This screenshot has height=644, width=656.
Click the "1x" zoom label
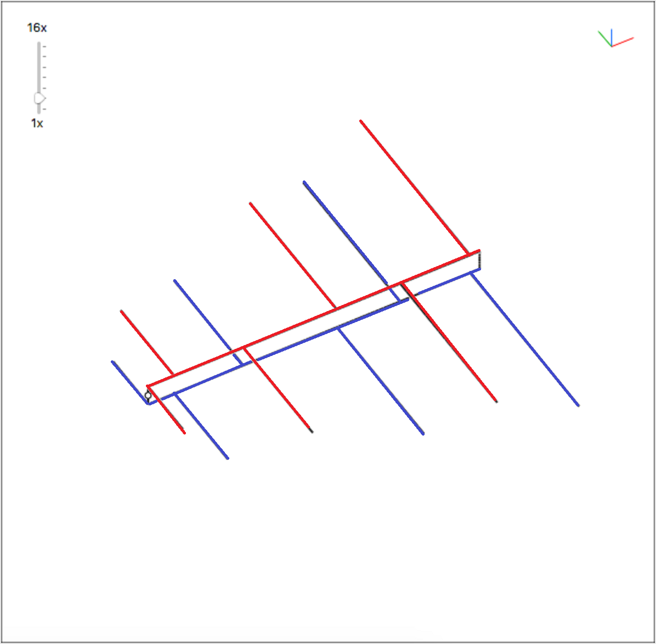[x=37, y=123]
